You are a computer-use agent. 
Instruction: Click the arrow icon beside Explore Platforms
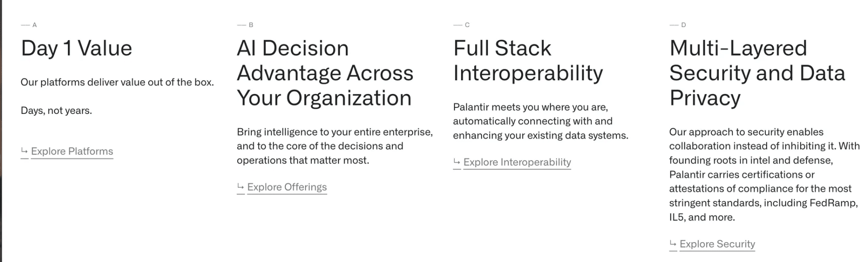pyautogui.click(x=24, y=151)
